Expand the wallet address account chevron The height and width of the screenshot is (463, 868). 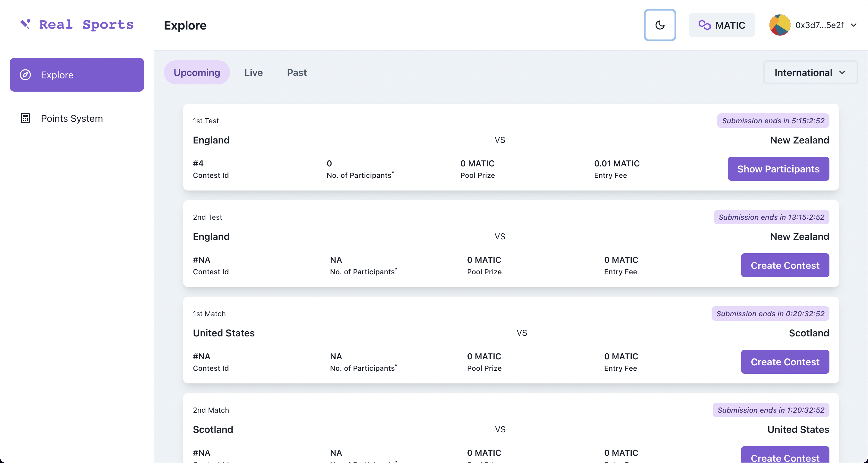click(853, 25)
